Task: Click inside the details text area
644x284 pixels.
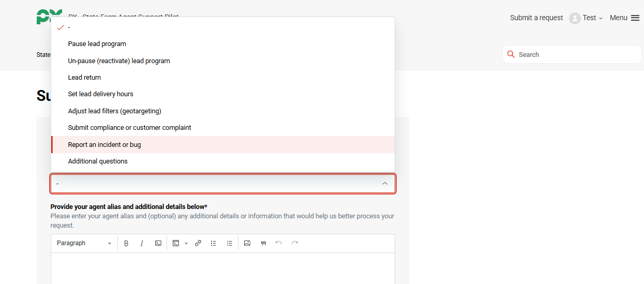Action: tap(223, 268)
